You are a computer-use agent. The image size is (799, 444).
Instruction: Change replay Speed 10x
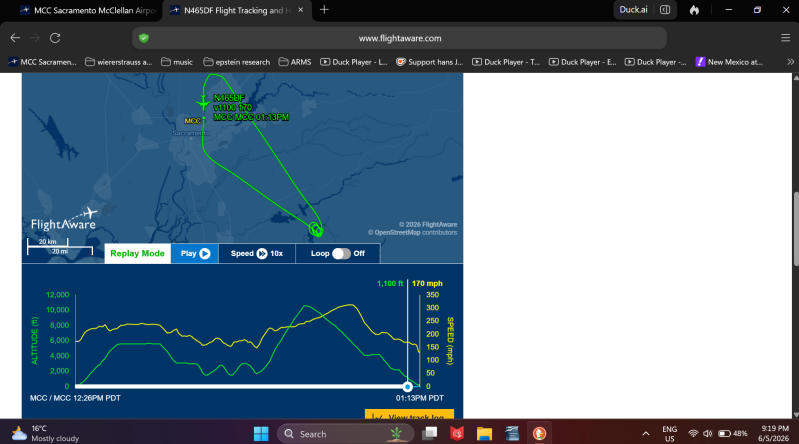click(x=257, y=253)
